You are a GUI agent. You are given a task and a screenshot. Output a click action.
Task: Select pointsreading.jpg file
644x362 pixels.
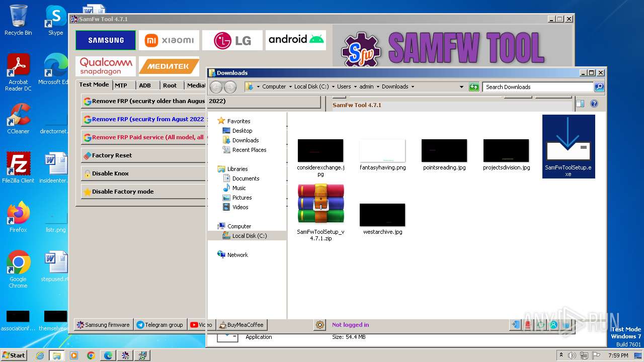tap(444, 154)
